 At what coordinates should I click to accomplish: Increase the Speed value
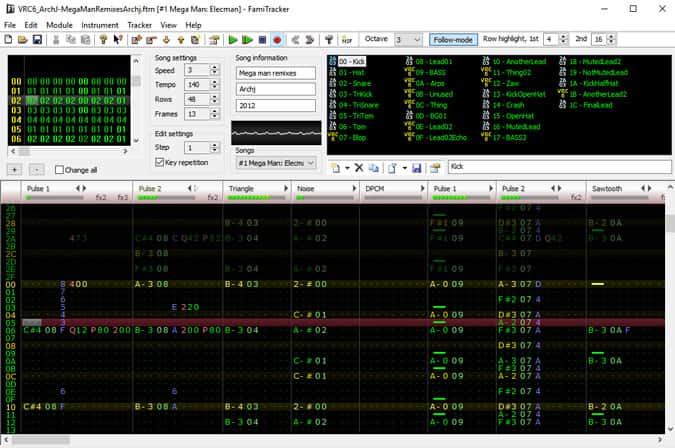click(214, 68)
